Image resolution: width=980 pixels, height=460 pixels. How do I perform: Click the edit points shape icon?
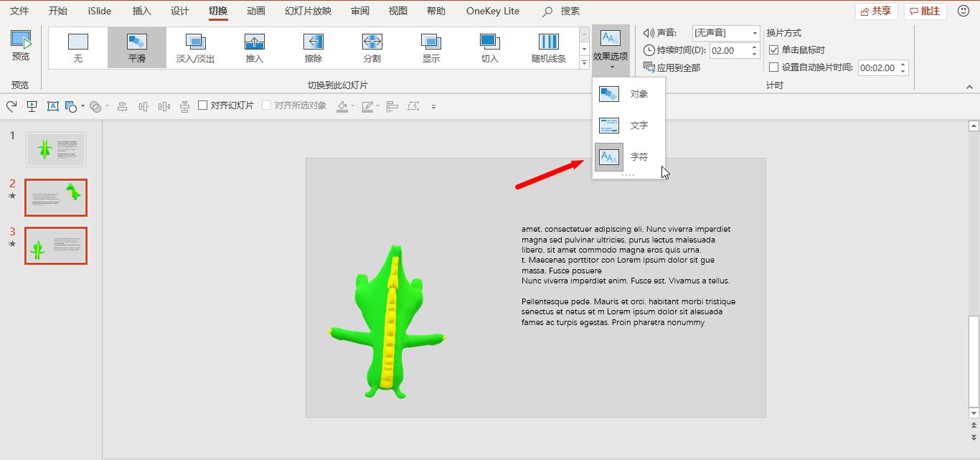pos(413,106)
